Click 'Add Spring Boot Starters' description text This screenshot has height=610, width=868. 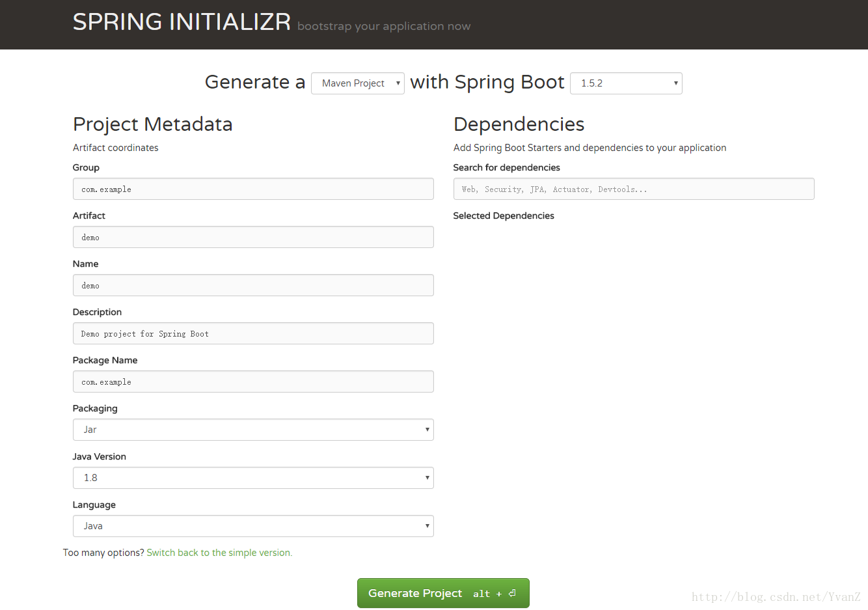[590, 148]
